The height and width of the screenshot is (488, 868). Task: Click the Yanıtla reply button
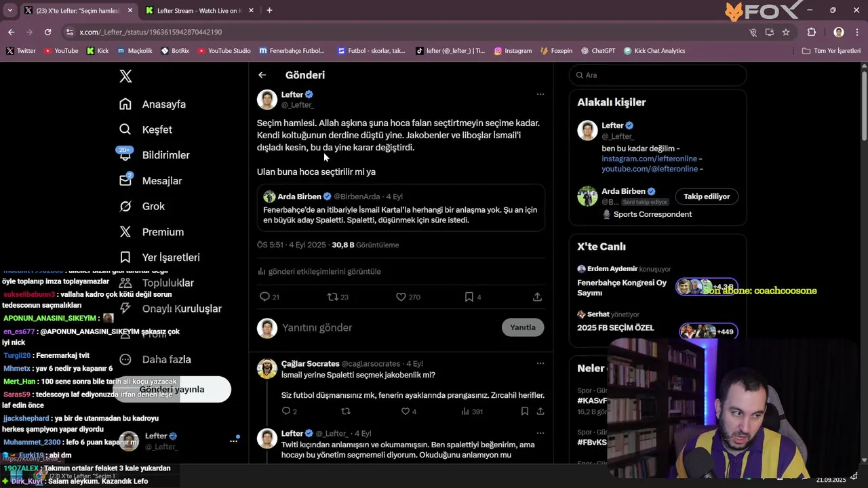pos(523,327)
